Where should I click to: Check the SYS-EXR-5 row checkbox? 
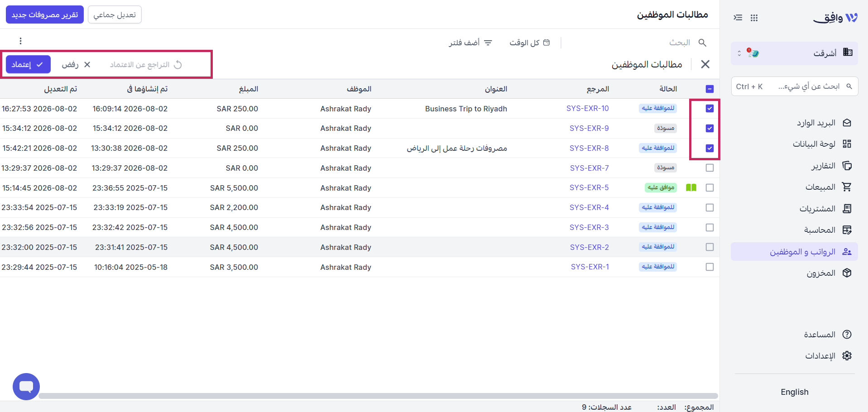[710, 188]
